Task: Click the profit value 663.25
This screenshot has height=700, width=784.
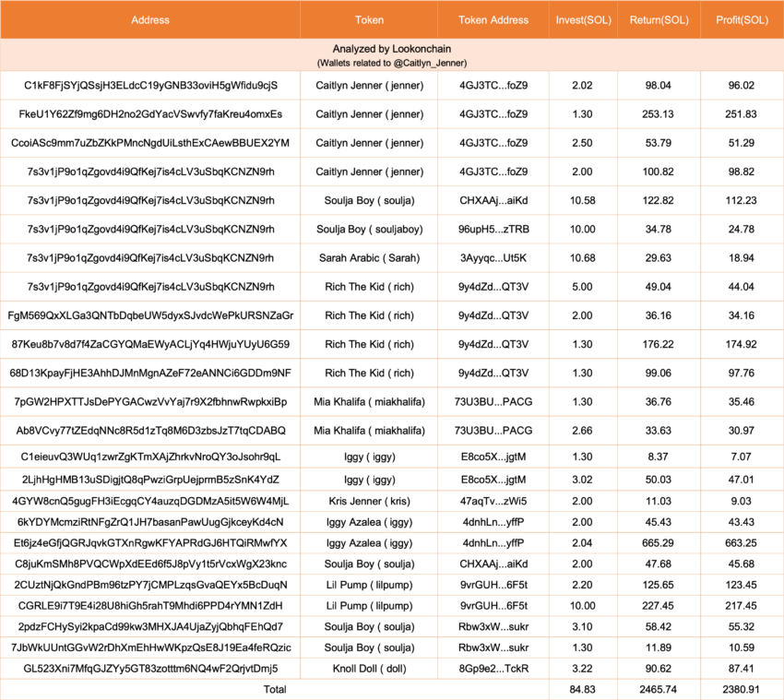Action: [x=741, y=543]
